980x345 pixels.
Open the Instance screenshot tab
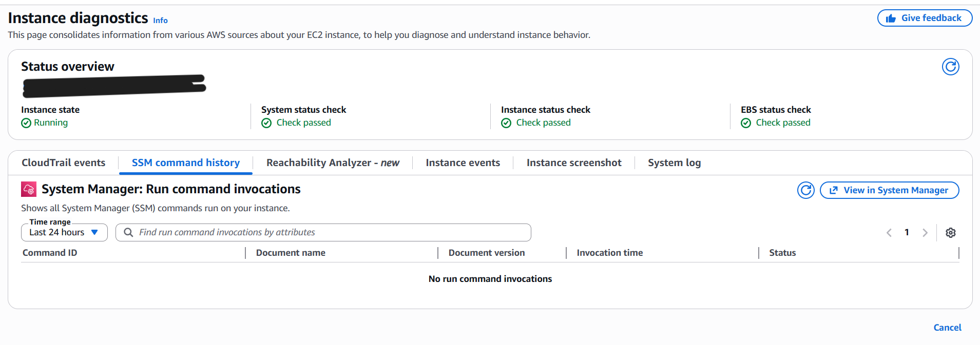tap(574, 163)
